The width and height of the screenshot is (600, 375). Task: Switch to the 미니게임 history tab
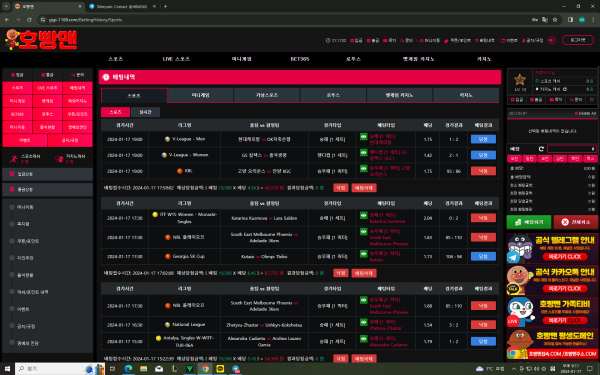tap(201, 95)
